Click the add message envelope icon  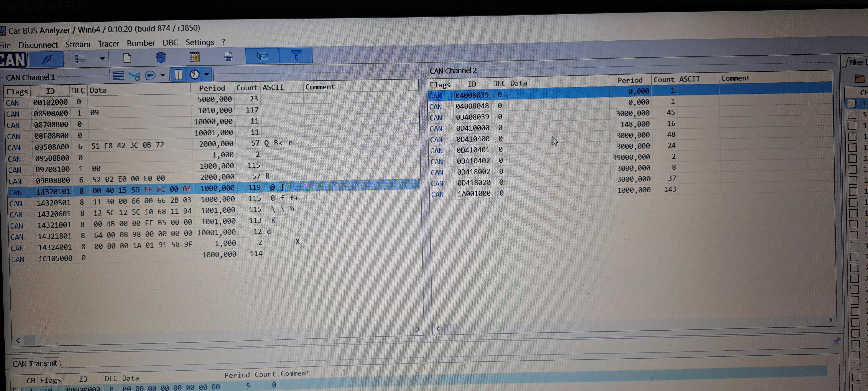pos(134,76)
